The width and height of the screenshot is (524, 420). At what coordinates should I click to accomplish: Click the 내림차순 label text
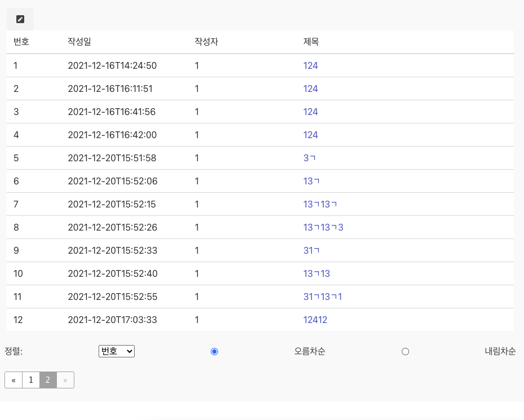[500, 351]
